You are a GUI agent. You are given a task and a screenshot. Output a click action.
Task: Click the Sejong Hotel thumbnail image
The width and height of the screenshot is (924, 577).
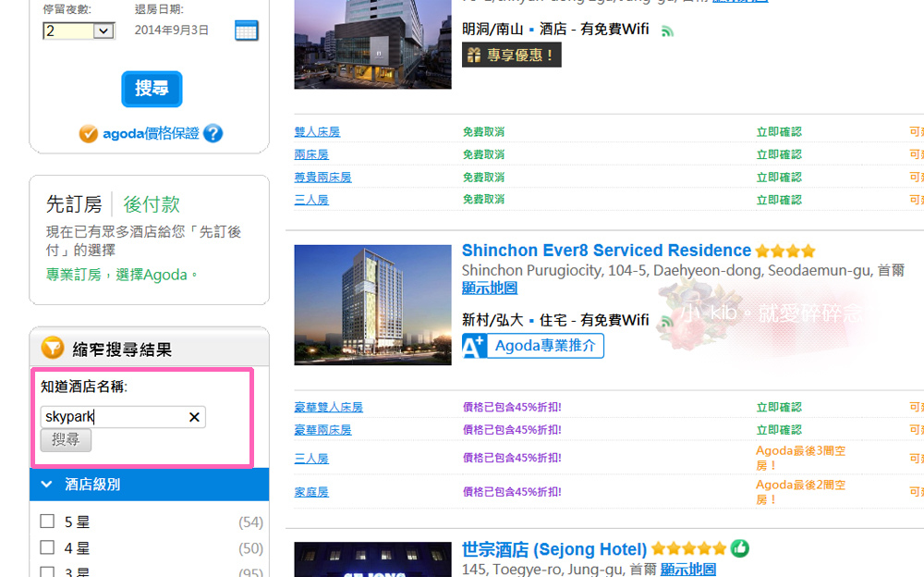(x=372, y=559)
